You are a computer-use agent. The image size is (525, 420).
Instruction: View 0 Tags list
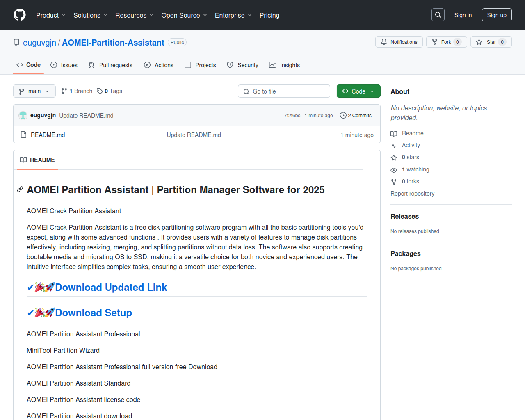[x=110, y=91]
